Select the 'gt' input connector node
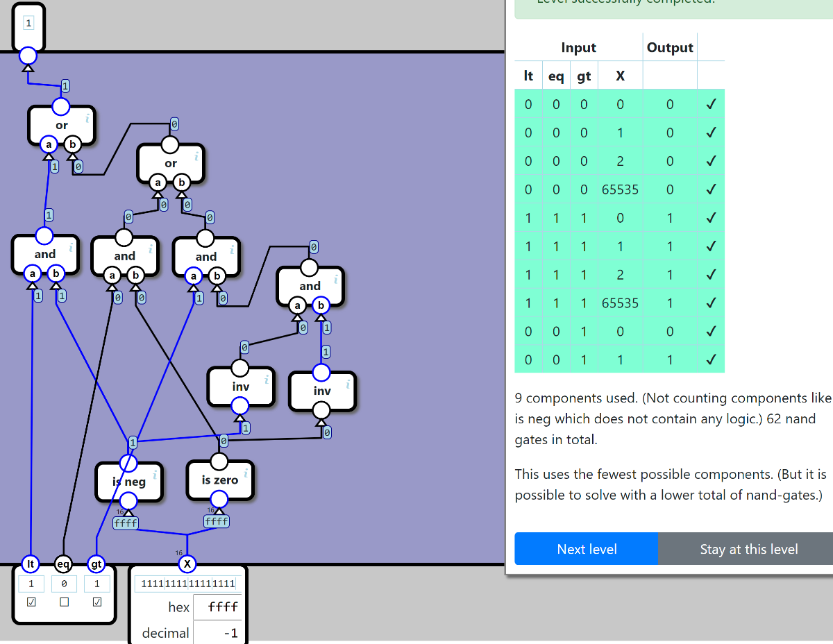Screen dimensions: 833x644 point(95,564)
